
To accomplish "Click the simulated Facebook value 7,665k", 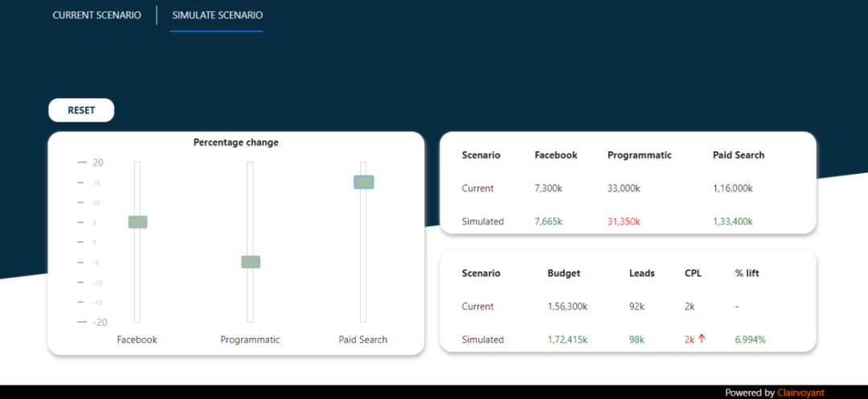I will click(x=549, y=222).
